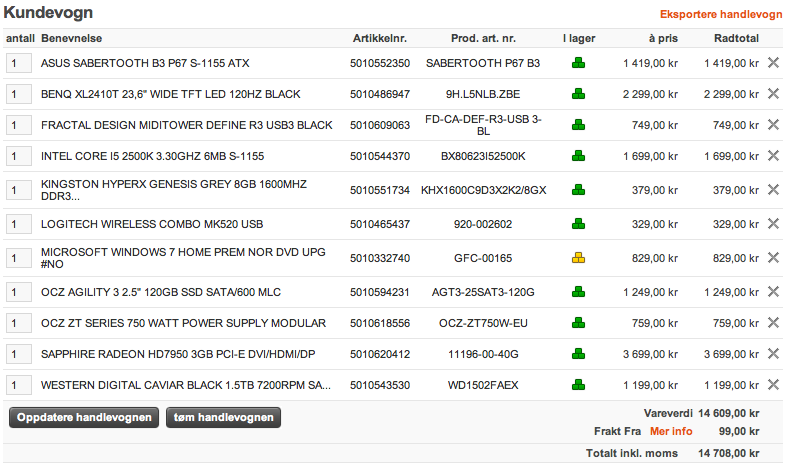
Task: Delete KINGSTON HYPERX GENESIS row with X
Action: [x=773, y=190]
